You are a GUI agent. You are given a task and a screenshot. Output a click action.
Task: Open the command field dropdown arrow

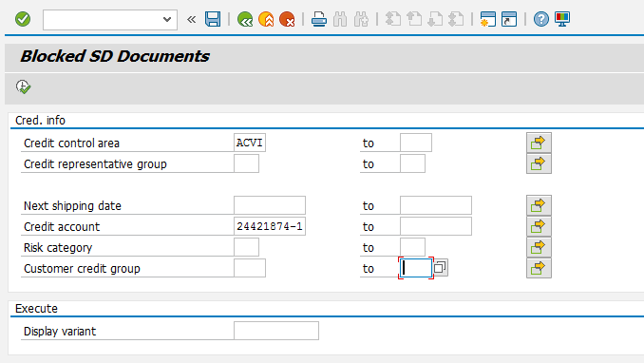point(167,19)
